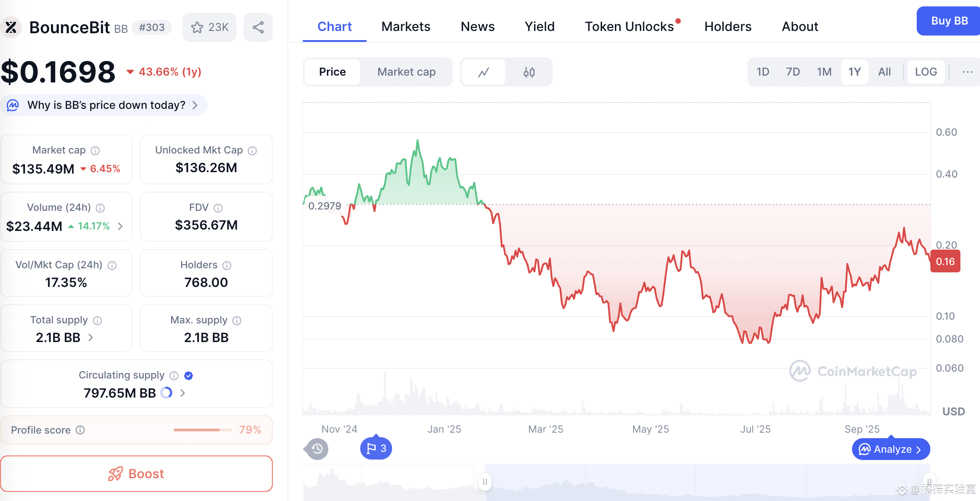Viewport: 980px width, 501px height.
Task: Open the Token Unlocks tab
Action: click(629, 26)
